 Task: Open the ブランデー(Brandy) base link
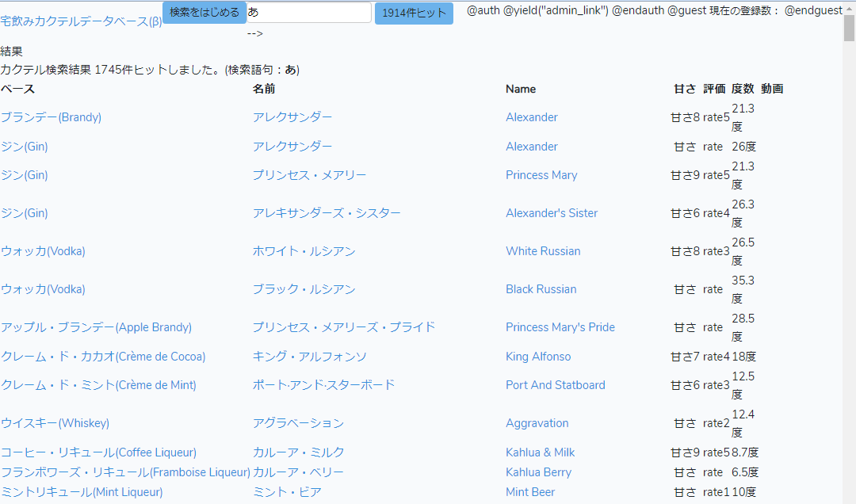tap(51, 117)
